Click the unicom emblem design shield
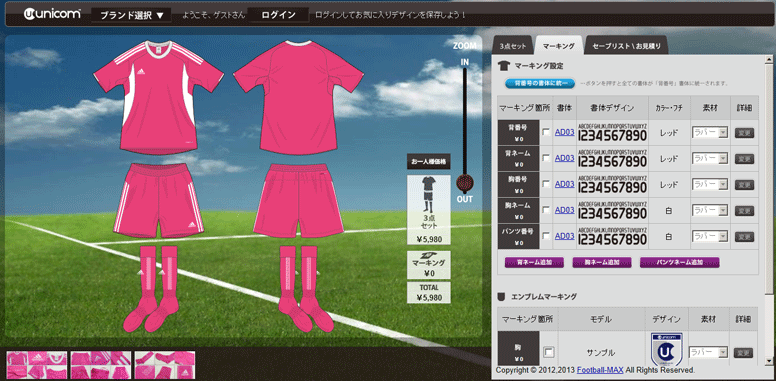776x381 pixels. coord(666,351)
